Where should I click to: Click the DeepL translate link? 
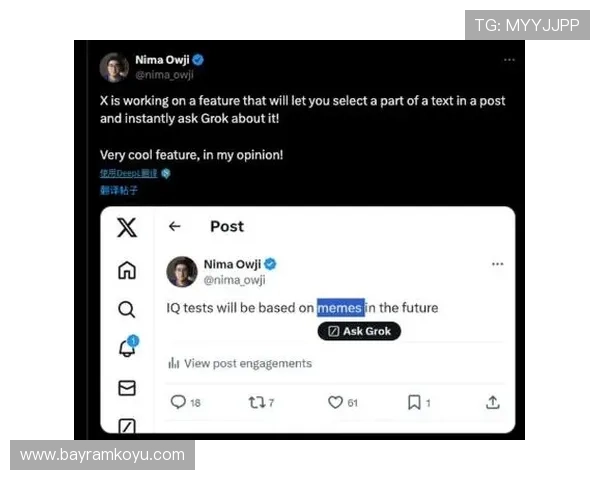click(128, 173)
